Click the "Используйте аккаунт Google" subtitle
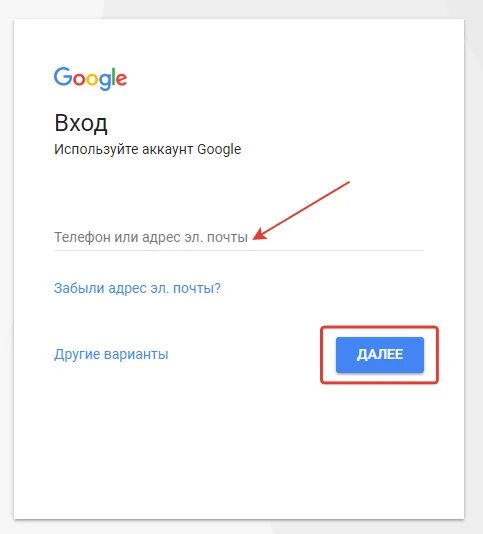 [x=147, y=150]
